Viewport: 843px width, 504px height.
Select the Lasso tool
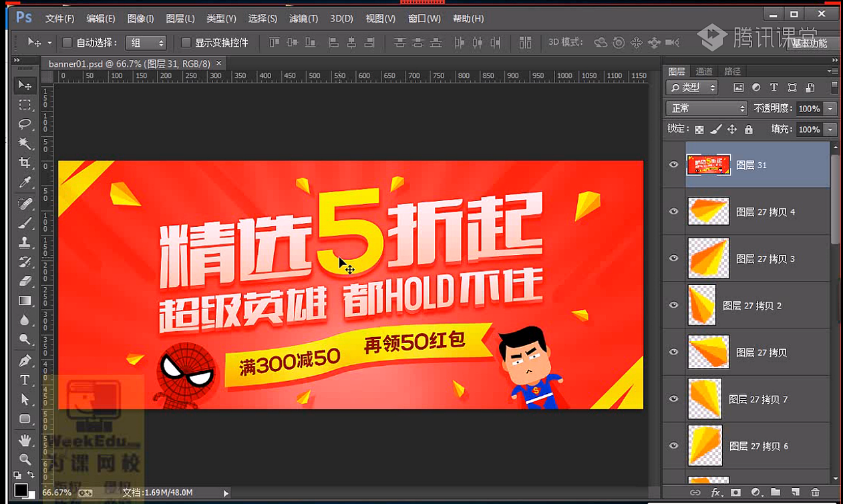click(x=25, y=124)
